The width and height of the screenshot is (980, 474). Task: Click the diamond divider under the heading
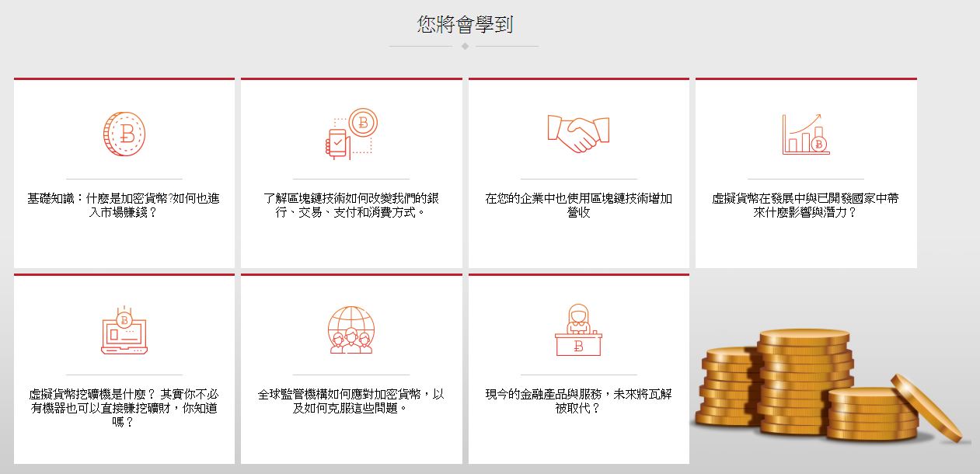[x=464, y=46]
